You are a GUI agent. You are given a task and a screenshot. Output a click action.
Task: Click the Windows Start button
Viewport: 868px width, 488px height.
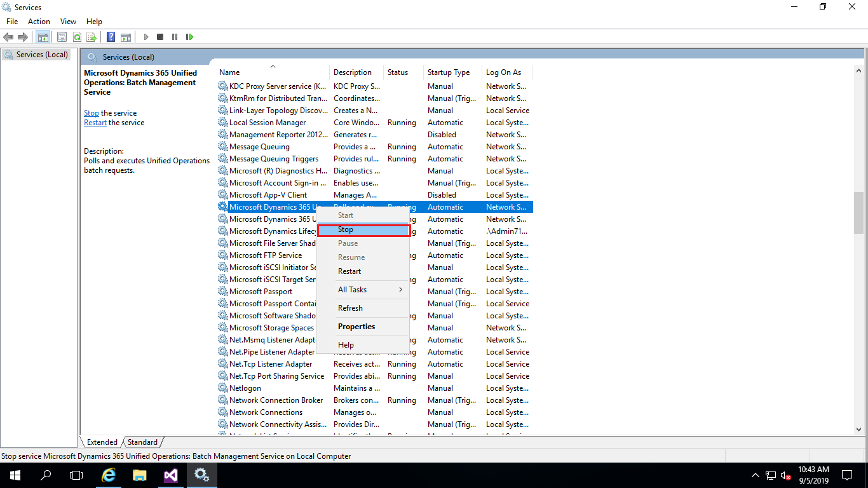pos(15,475)
